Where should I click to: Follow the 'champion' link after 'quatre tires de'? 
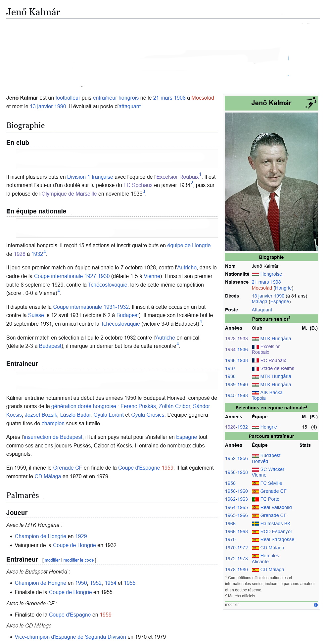53,423
